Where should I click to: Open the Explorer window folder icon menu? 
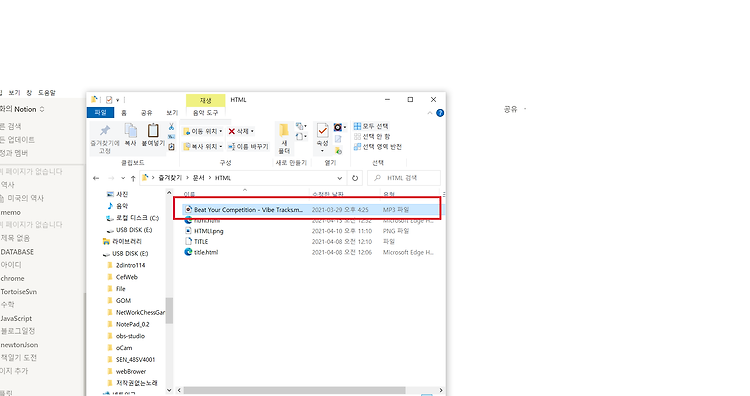94,99
